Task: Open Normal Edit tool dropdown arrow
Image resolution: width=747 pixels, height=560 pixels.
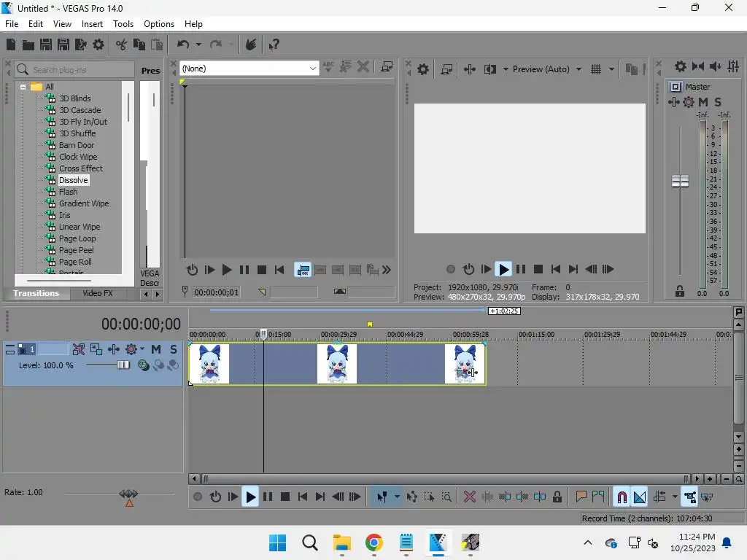Action: pyautogui.click(x=397, y=497)
